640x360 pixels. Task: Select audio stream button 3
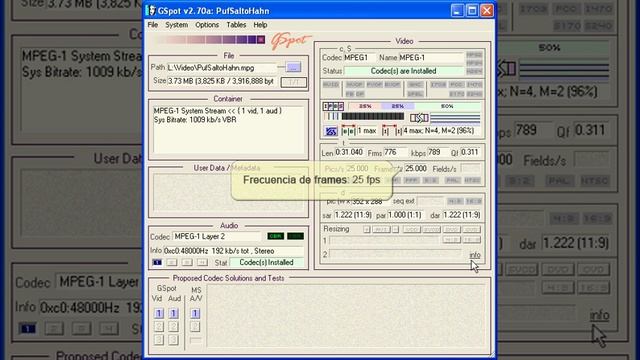coord(187,262)
